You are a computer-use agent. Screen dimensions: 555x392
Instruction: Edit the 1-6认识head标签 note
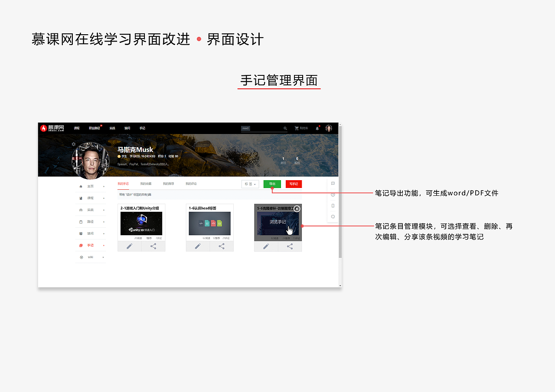198,246
